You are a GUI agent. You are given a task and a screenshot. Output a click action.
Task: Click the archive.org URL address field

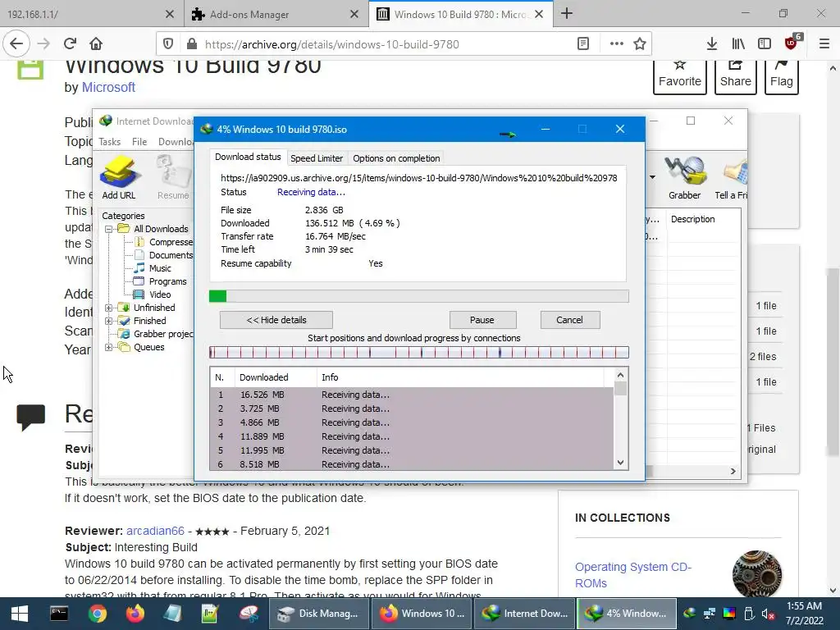386,44
